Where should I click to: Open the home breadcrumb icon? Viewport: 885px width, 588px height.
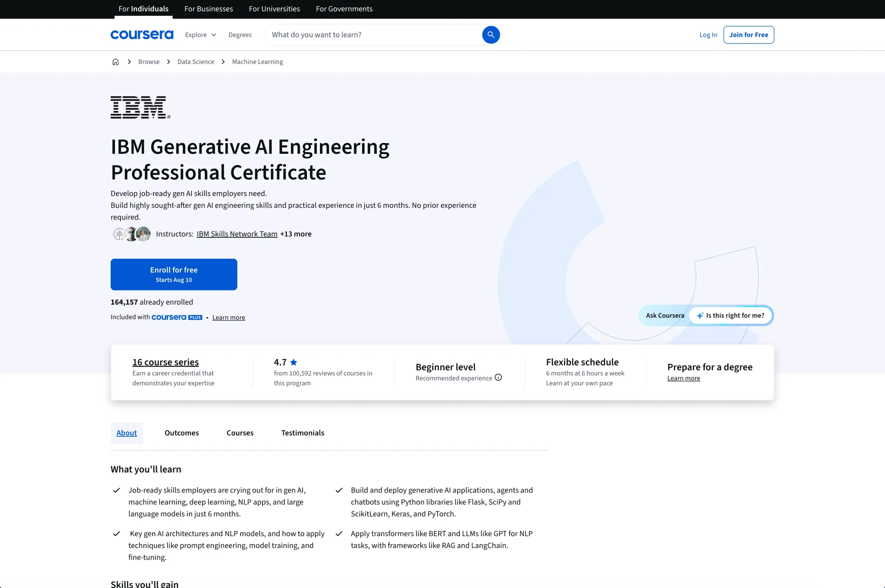coord(115,62)
